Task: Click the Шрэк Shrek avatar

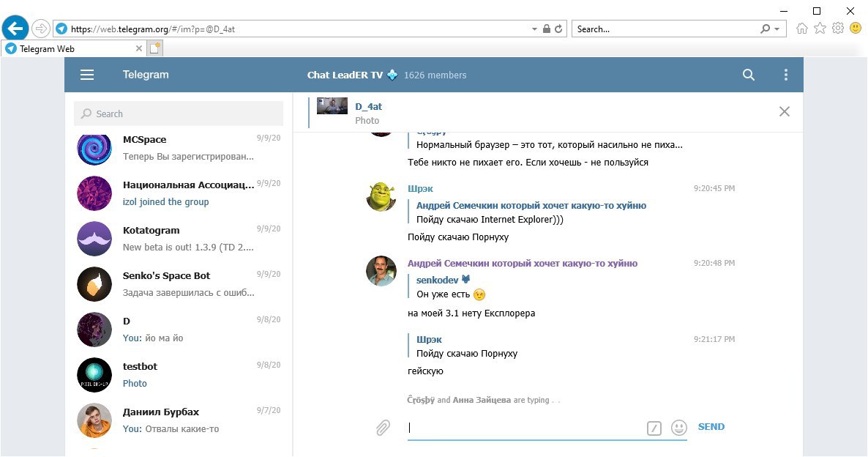Action: (381, 196)
